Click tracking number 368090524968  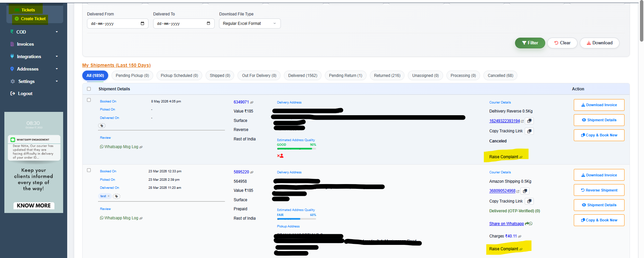point(502,191)
